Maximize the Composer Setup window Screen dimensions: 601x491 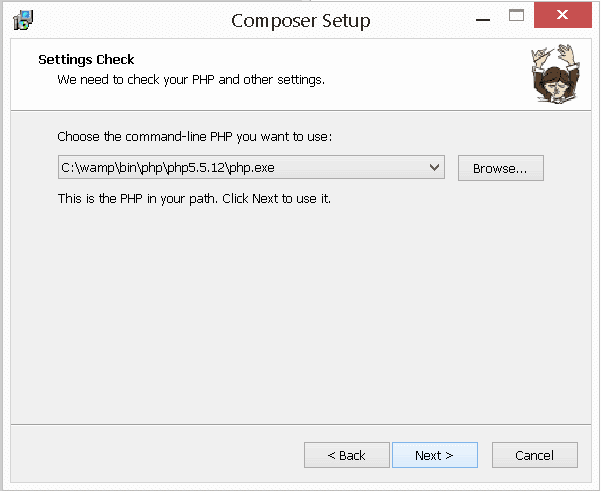[x=516, y=16]
